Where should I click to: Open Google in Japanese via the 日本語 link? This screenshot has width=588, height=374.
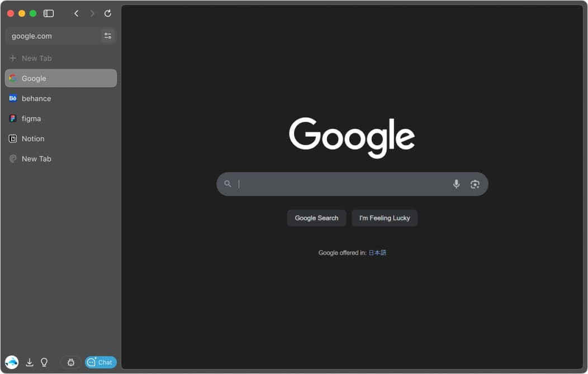tap(377, 252)
